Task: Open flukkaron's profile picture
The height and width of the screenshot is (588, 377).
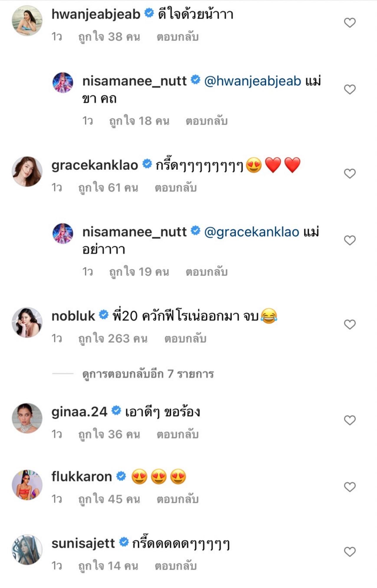Action: [27, 485]
